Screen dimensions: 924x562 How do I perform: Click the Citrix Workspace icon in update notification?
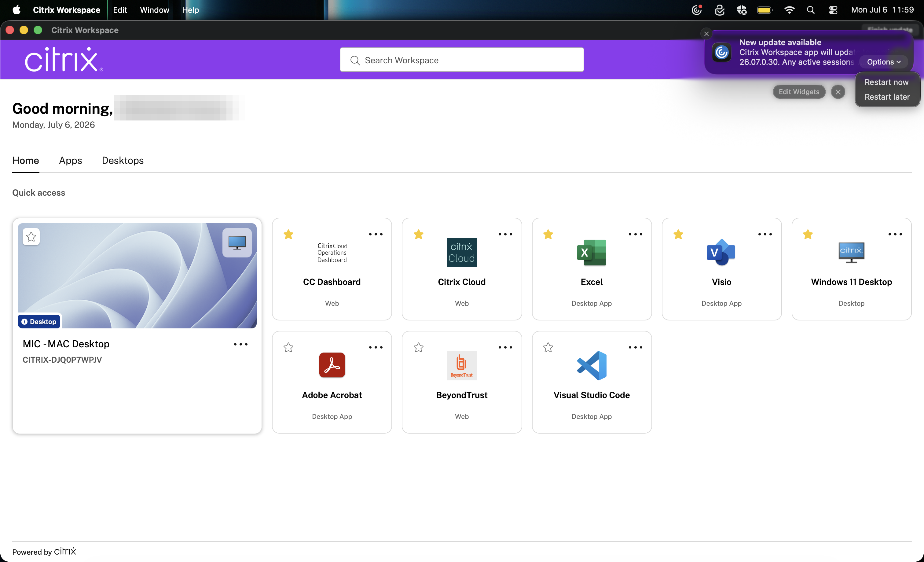click(721, 53)
